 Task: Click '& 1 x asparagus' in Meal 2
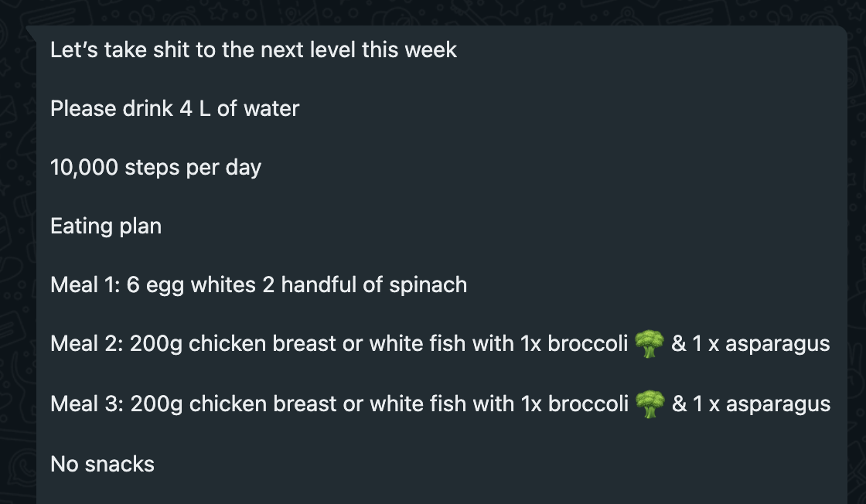[x=751, y=344]
